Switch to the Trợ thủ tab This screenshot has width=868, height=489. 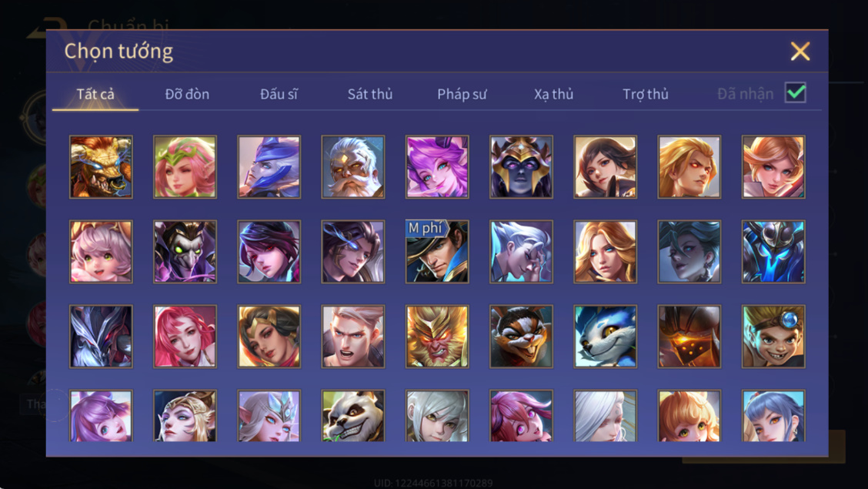click(x=646, y=94)
